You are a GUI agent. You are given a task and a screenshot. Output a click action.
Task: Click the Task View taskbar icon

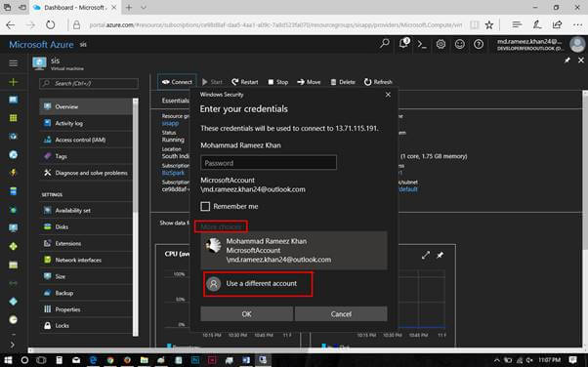click(x=41, y=360)
